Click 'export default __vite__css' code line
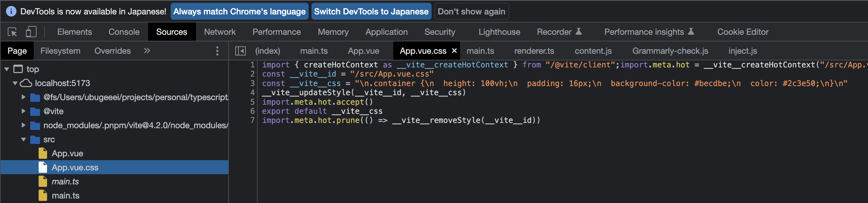The width and height of the screenshot is (868, 203). pos(322,111)
